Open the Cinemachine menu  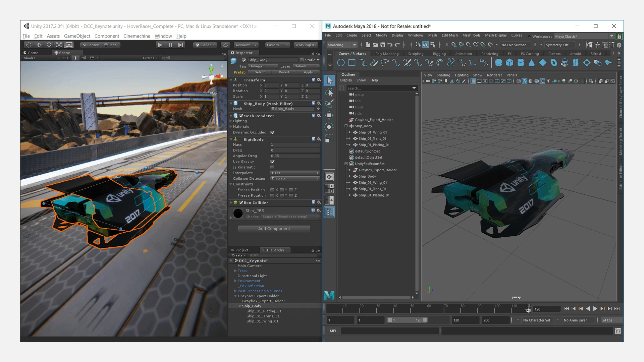point(137,36)
